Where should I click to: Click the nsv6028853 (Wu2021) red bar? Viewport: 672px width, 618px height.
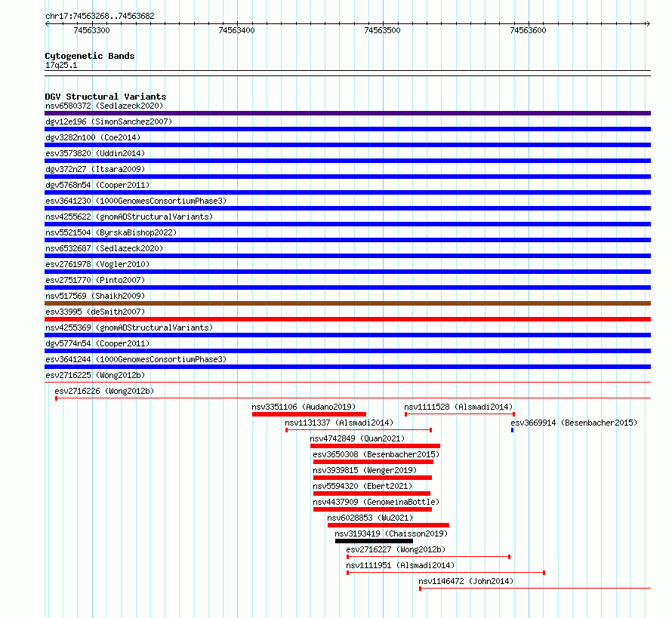point(388,525)
